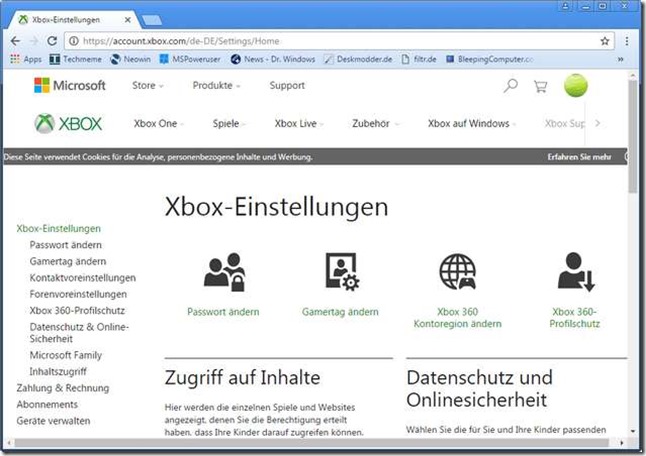Open the News - Dr. Windows bookmark
The width and height of the screenshot is (646, 456).
273,59
